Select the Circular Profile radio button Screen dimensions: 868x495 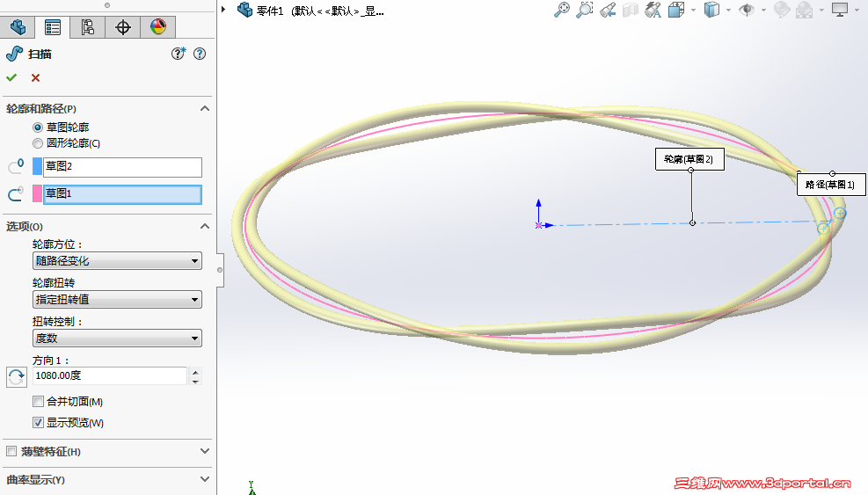38,143
